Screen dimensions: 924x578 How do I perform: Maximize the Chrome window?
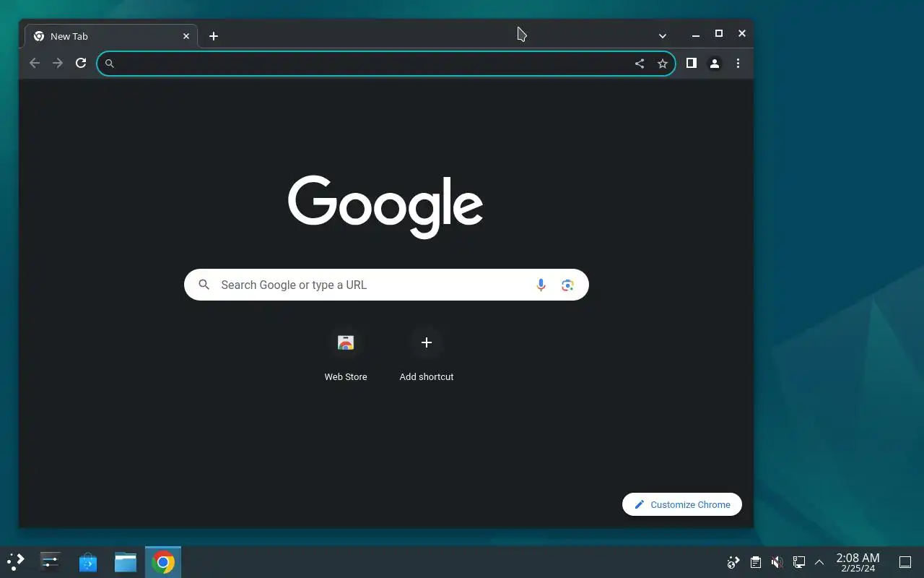(x=719, y=33)
